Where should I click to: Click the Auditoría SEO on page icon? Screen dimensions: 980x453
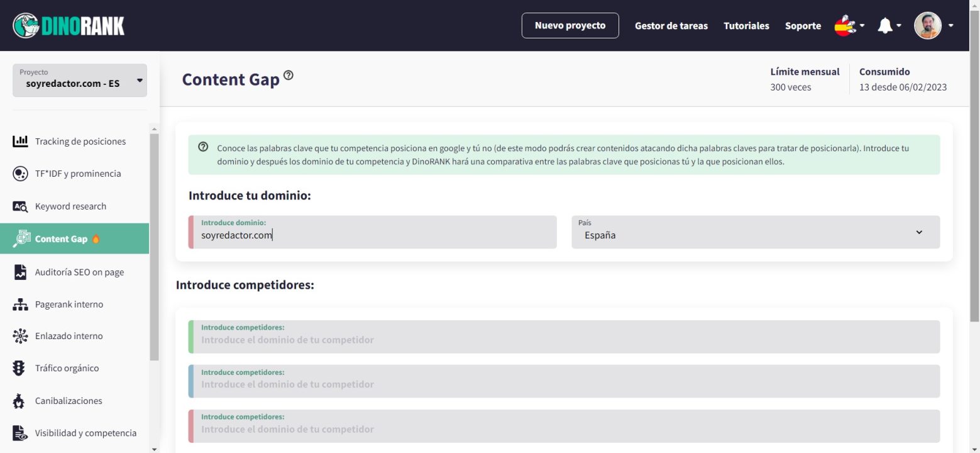[x=20, y=272]
